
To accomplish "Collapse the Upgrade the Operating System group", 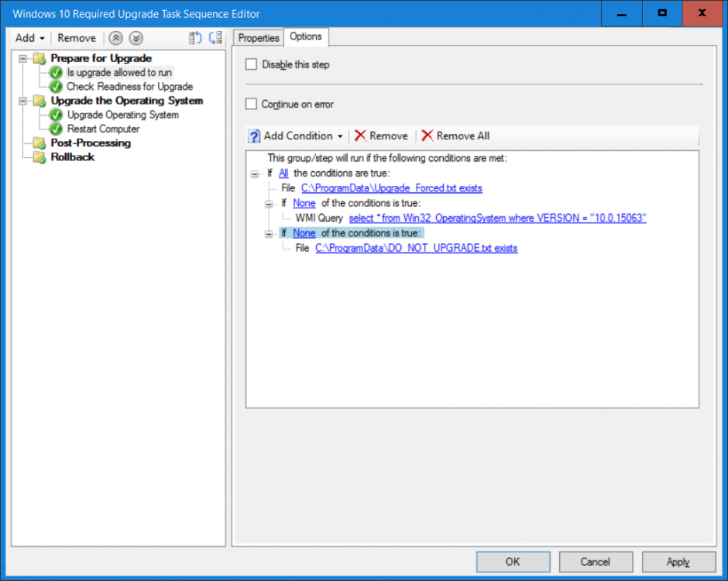I will (22, 101).
